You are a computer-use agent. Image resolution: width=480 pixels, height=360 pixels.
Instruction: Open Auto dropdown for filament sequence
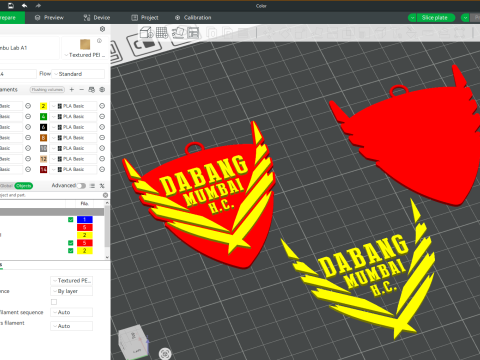(x=71, y=312)
